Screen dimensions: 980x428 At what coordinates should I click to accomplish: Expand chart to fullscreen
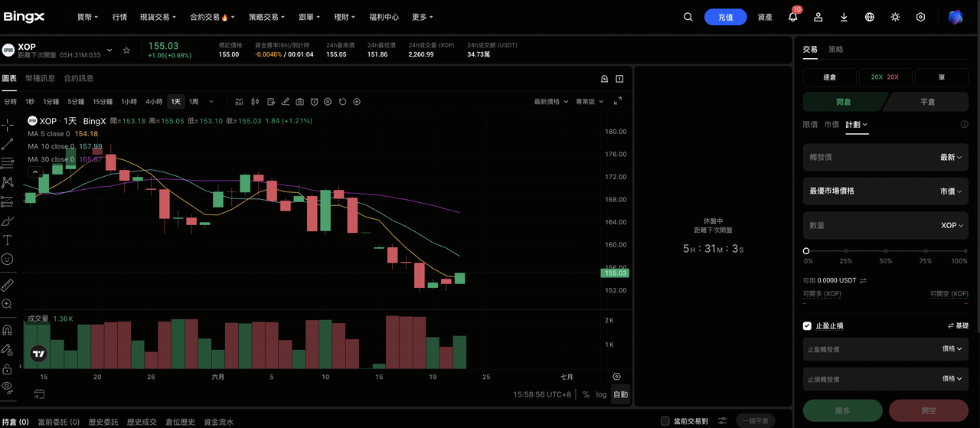coord(618,101)
